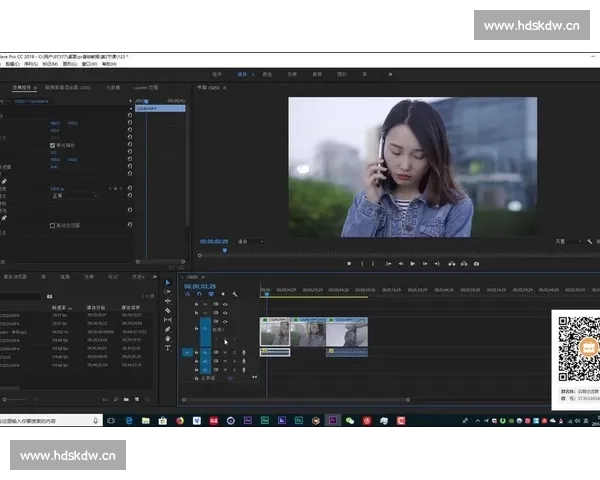Expand the workspace overflow chevron
Viewport: 600px width, 480px height.
[390, 74]
